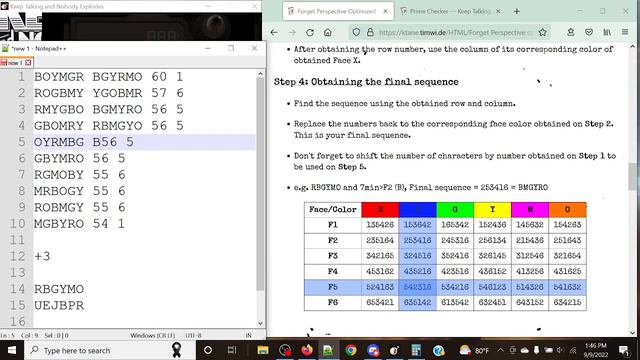Open Calculator from the taskbar

click(x=416, y=350)
